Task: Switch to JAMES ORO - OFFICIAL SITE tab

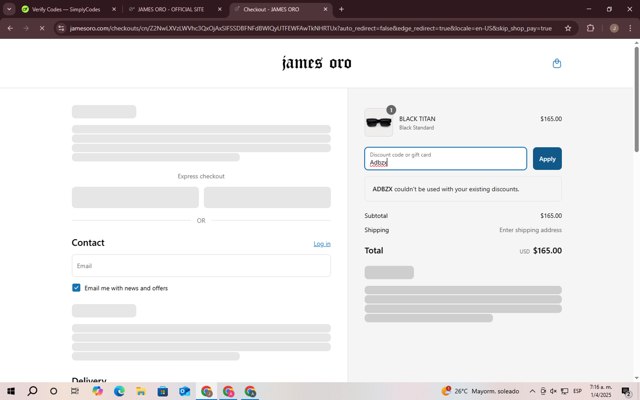Action: pyautogui.click(x=171, y=9)
